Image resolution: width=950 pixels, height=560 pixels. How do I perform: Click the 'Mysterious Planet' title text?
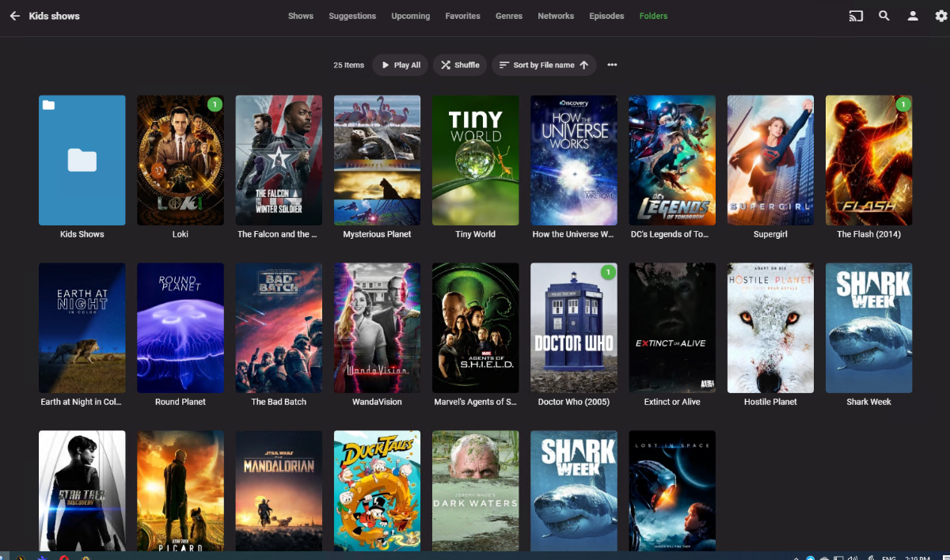[377, 234]
